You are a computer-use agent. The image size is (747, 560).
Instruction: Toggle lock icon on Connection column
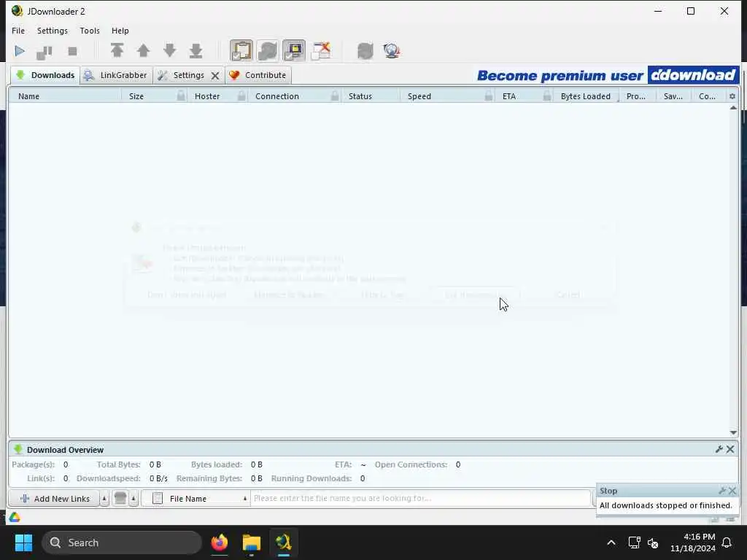click(335, 96)
